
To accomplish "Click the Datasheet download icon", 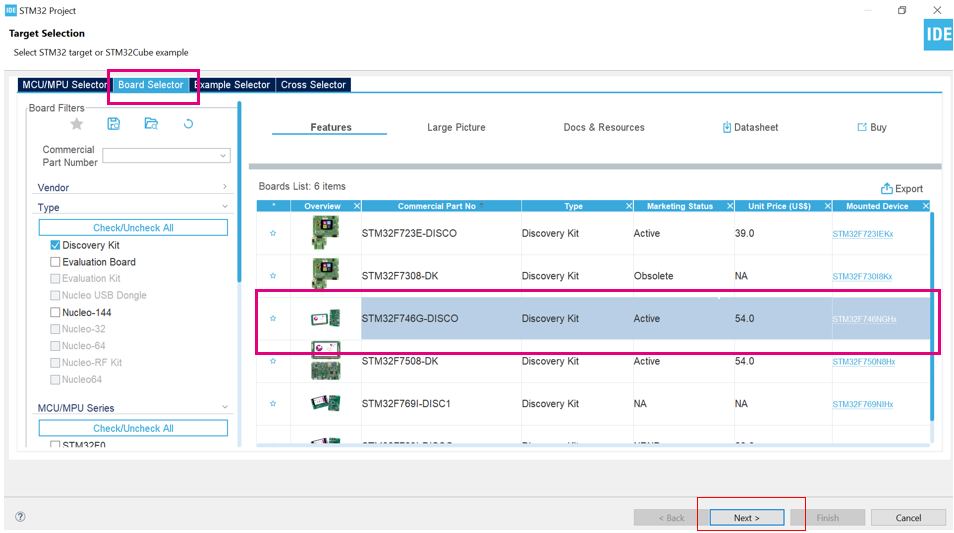I will tap(726, 127).
